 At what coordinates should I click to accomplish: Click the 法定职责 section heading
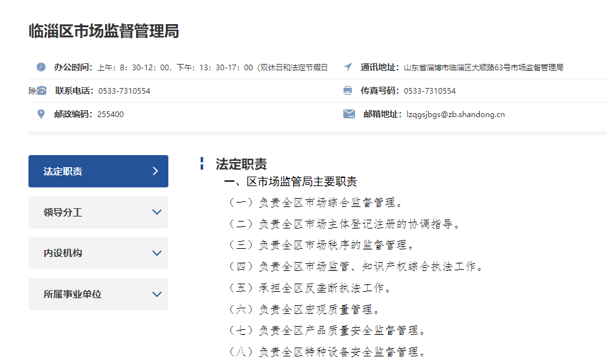point(241,165)
